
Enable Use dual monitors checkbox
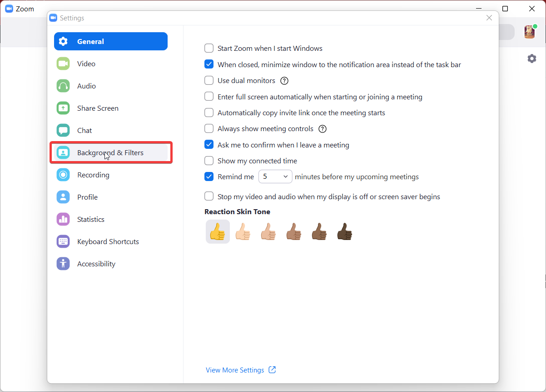tap(209, 80)
